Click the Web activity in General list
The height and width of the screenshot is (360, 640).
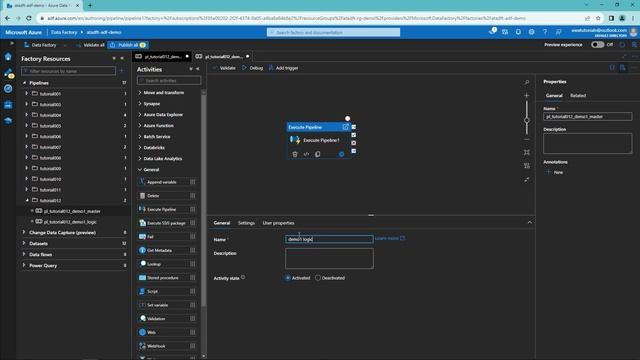click(x=167, y=332)
